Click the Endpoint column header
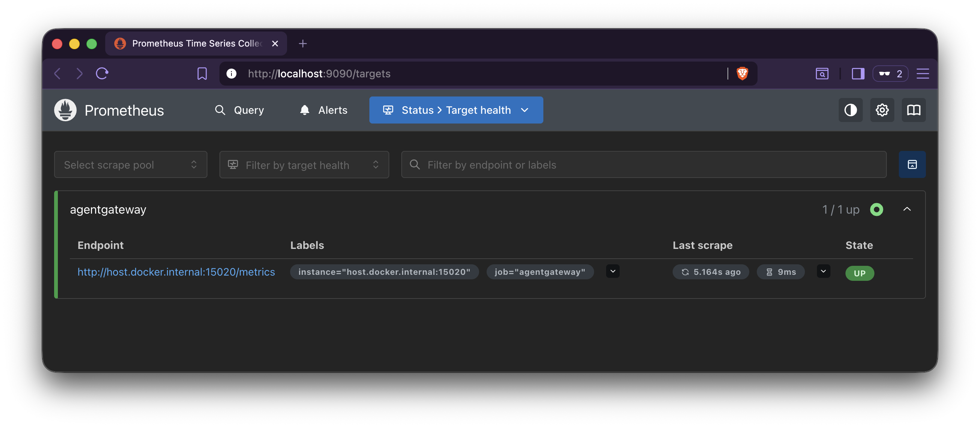The height and width of the screenshot is (428, 980). point(100,245)
